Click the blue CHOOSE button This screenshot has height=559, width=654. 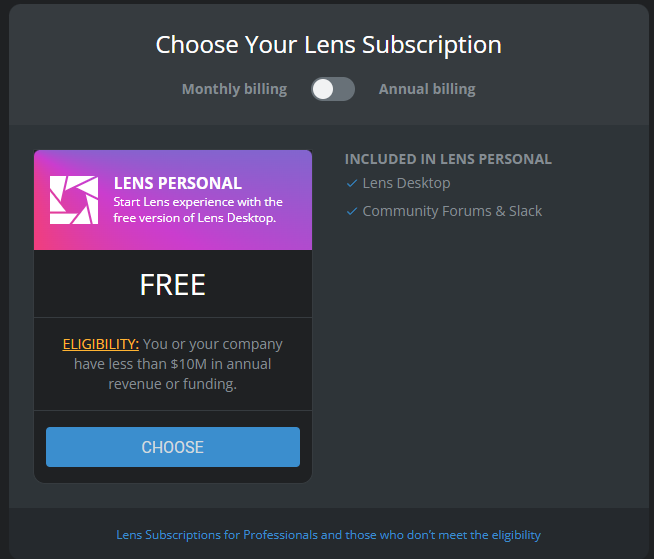173,447
